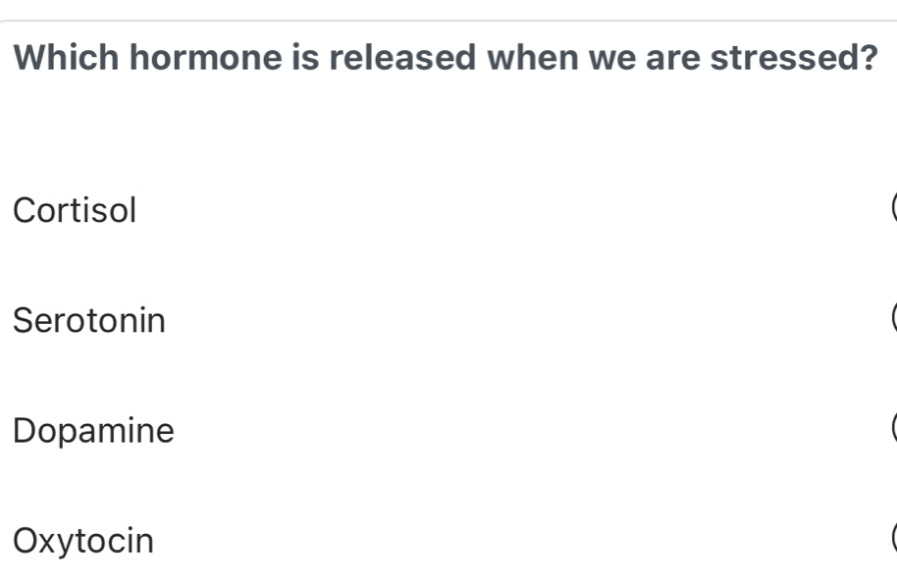Click empty space in the Serotonin row
This screenshot has width=897, height=588.
(491, 321)
